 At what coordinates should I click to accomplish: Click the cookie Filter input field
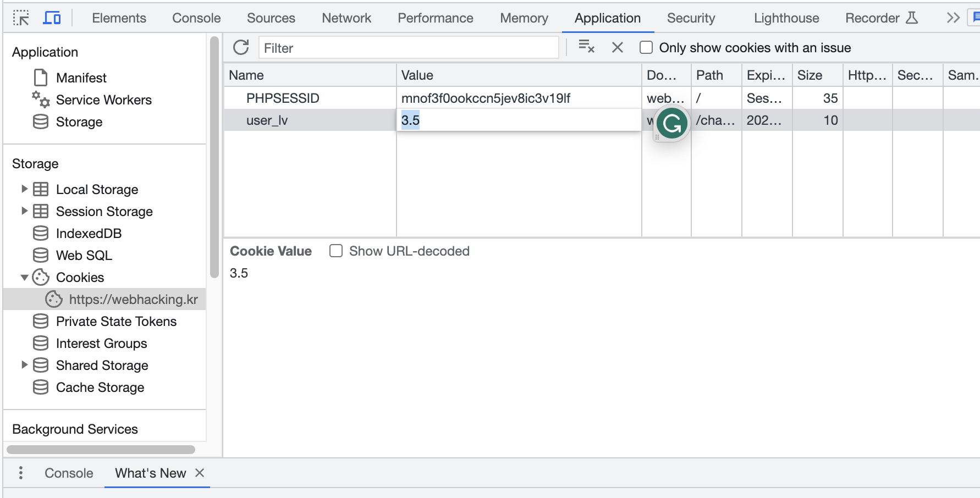(x=409, y=48)
